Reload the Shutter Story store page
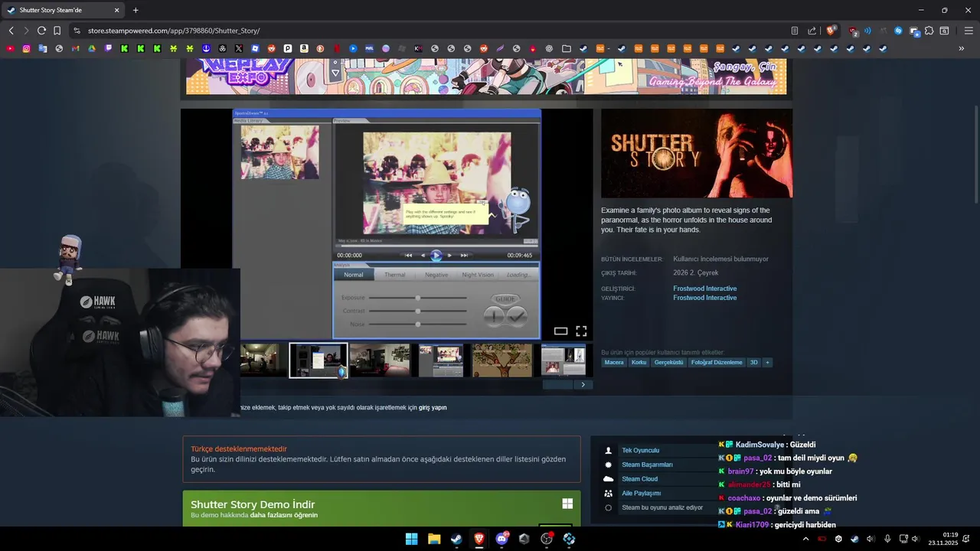This screenshot has width=980, height=551. tap(41, 31)
